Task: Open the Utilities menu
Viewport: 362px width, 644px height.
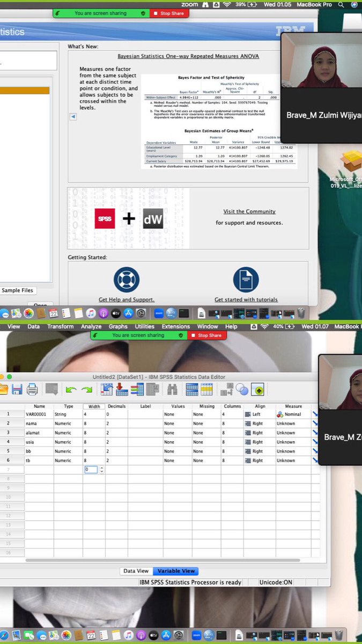Action: pyautogui.click(x=145, y=326)
